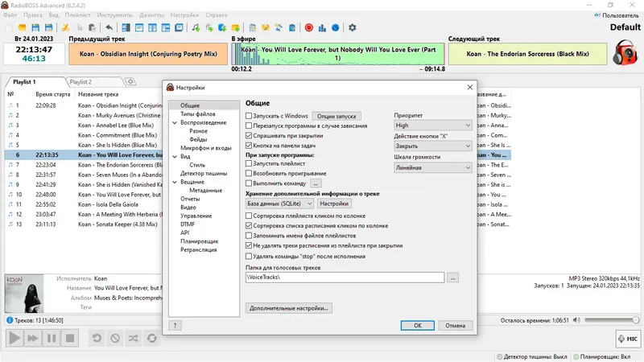Click browse '...' button for voice tracks folder
644x362 pixels.
coord(452,278)
